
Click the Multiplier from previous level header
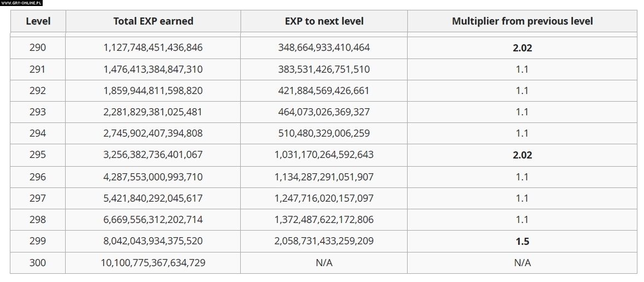pyautogui.click(x=522, y=21)
